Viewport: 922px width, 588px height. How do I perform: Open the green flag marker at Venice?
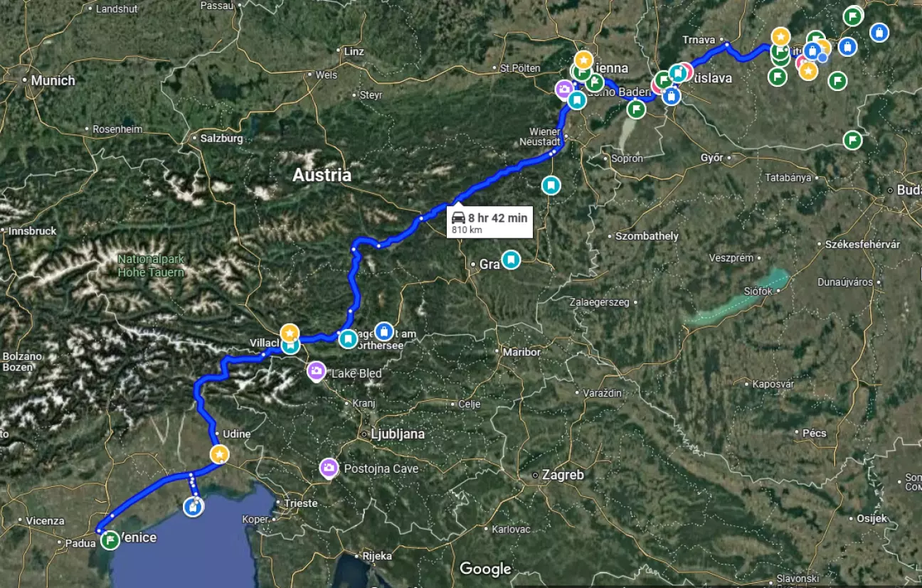pos(110,541)
